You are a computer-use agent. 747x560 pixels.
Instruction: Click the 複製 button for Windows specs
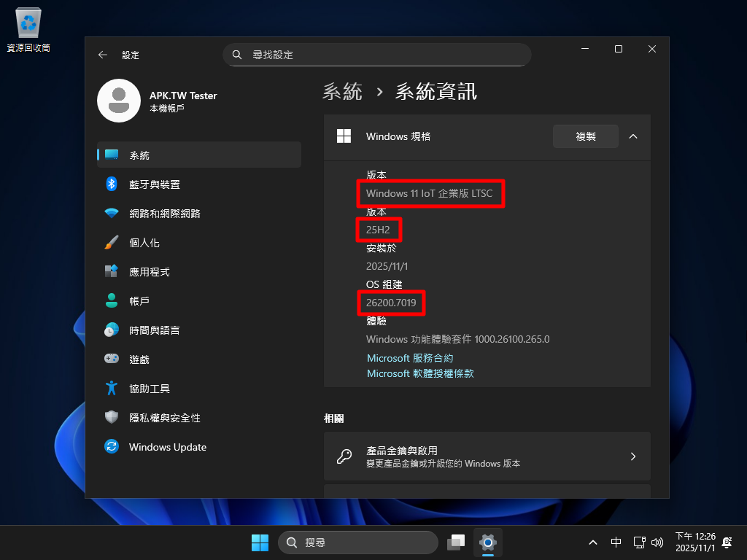(585, 136)
